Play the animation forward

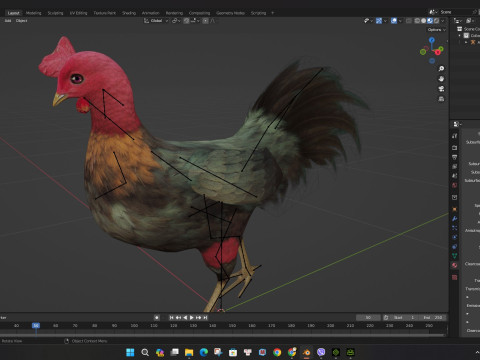click(192, 317)
